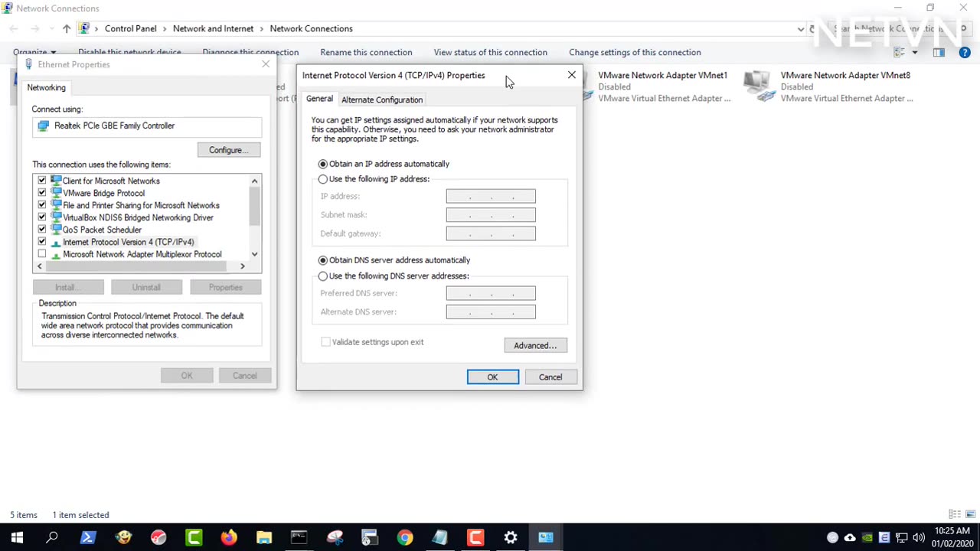The width and height of the screenshot is (980, 551).
Task: Click the Ethernet Properties title bar icon
Action: pos(29,64)
